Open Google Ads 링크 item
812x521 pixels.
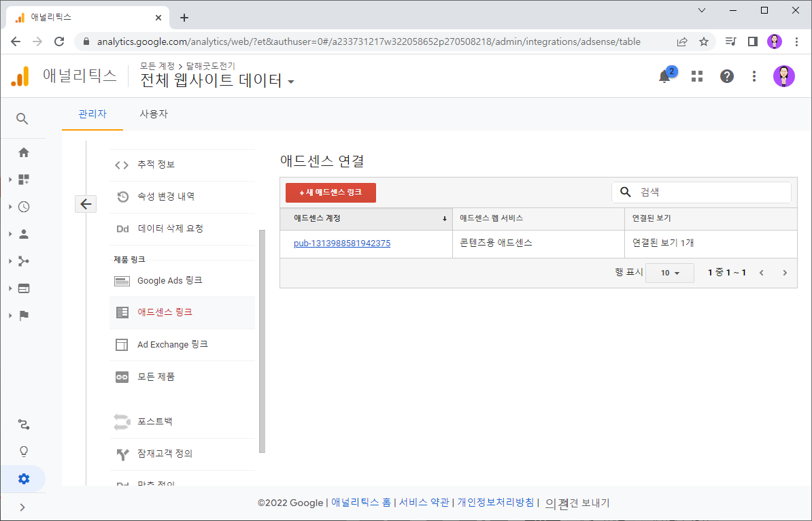[x=182, y=281]
